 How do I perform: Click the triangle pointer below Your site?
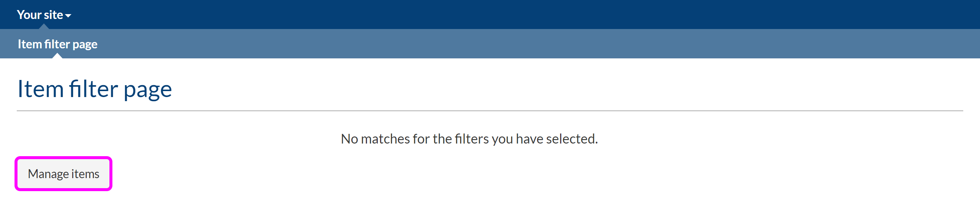(x=44, y=27)
